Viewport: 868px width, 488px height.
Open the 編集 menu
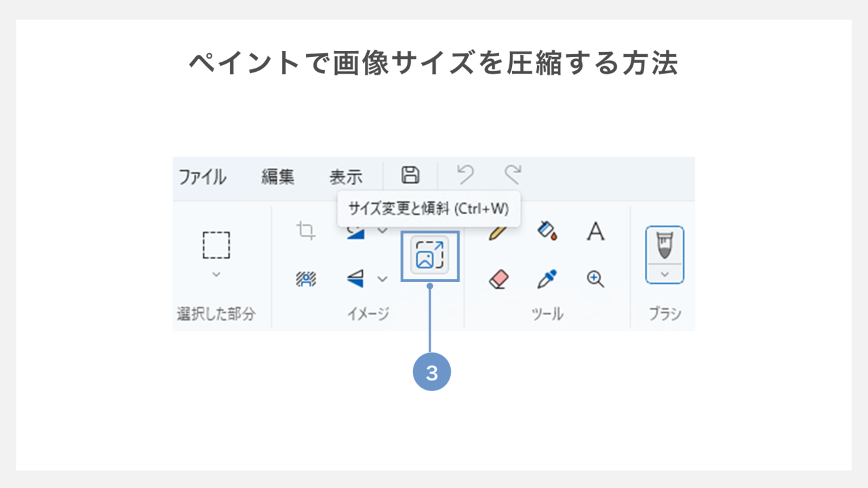(278, 177)
